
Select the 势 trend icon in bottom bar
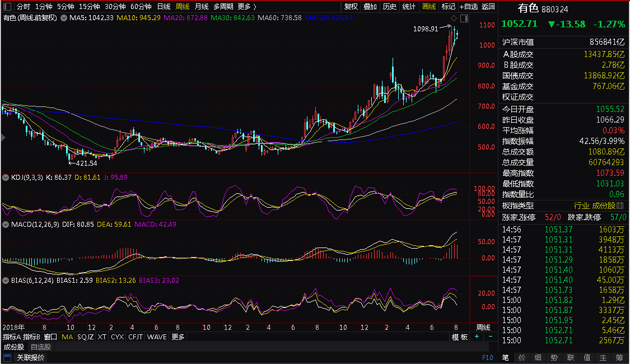(x=554, y=357)
